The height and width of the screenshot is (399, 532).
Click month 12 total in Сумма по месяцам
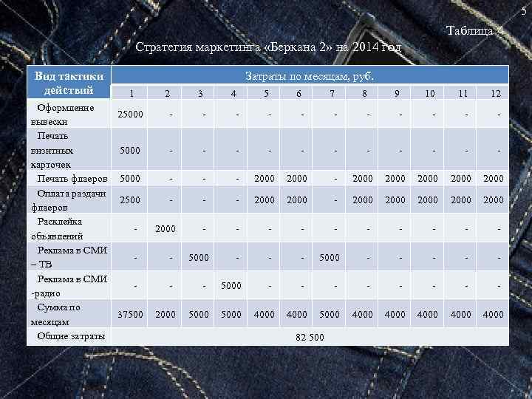pyautogui.click(x=494, y=315)
